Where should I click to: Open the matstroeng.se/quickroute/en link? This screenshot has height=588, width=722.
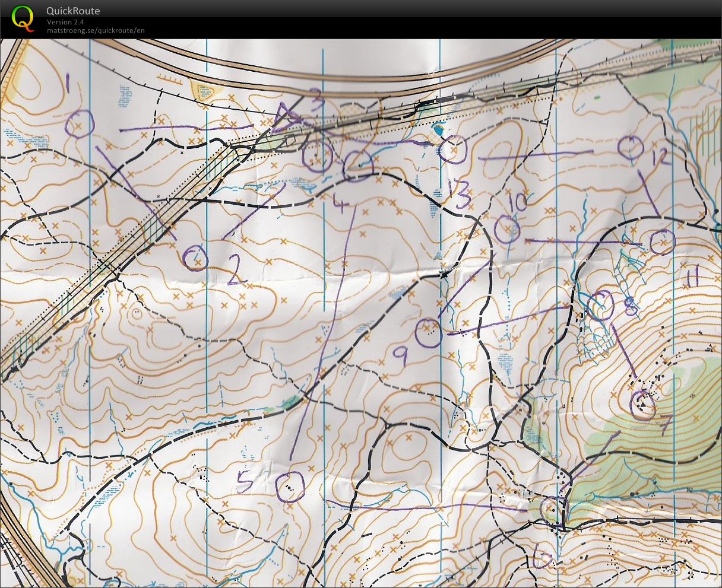96,30
